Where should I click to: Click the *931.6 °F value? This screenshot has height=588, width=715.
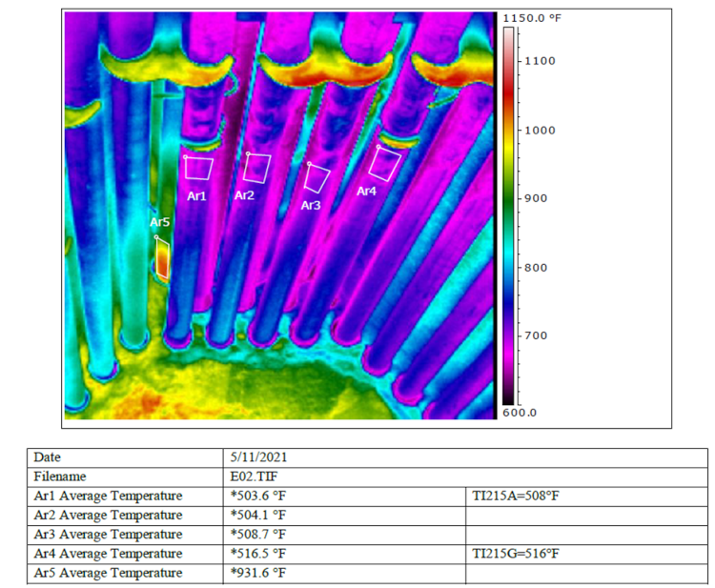[259, 573]
